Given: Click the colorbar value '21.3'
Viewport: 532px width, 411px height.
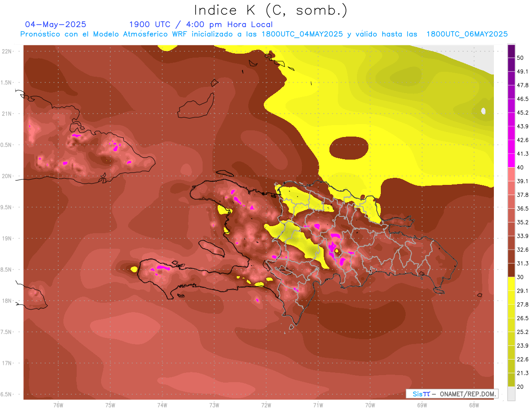Looking at the screenshot, I should pyautogui.click(x=523, y=373).
